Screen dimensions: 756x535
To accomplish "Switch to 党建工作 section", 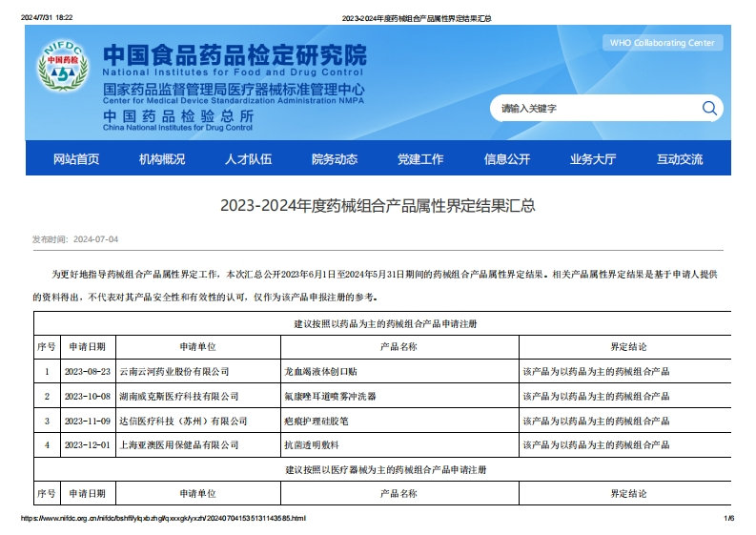I will [420, 159].
